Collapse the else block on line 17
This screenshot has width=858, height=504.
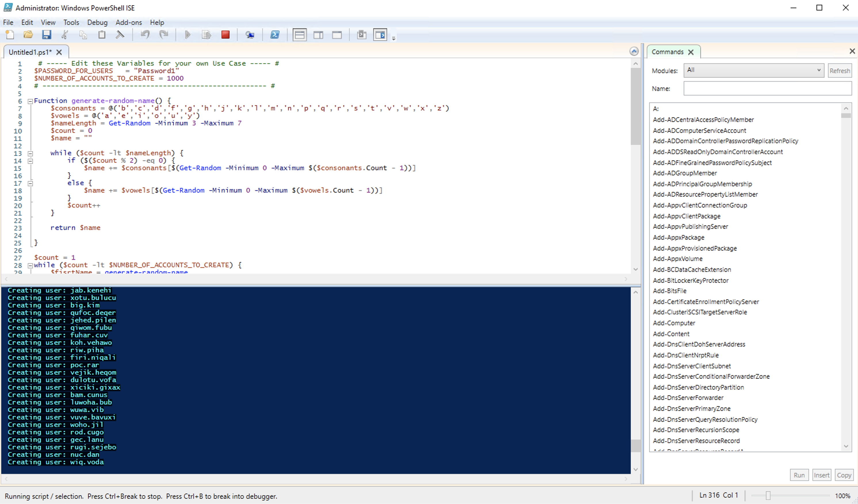[x=30, y=183]
